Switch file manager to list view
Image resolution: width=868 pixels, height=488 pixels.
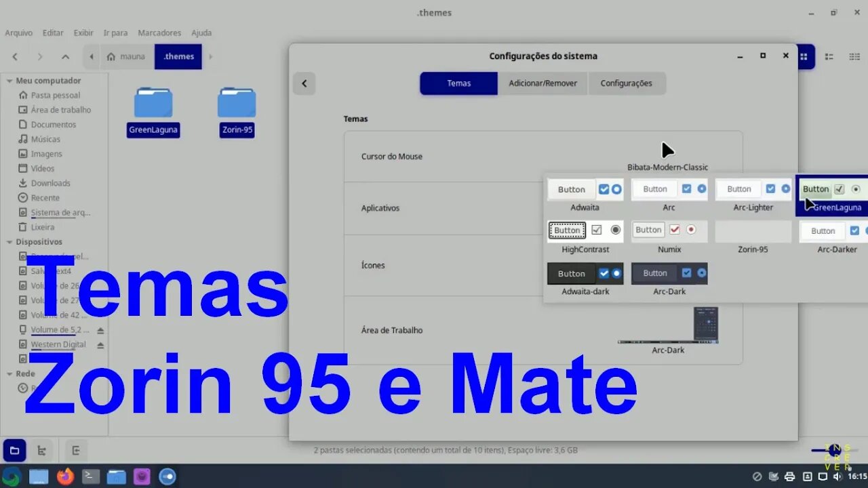coord(829,57)
